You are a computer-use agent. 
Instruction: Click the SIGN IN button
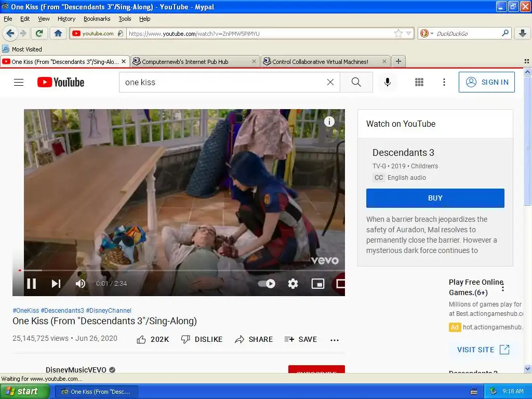[x=486, y=82]
